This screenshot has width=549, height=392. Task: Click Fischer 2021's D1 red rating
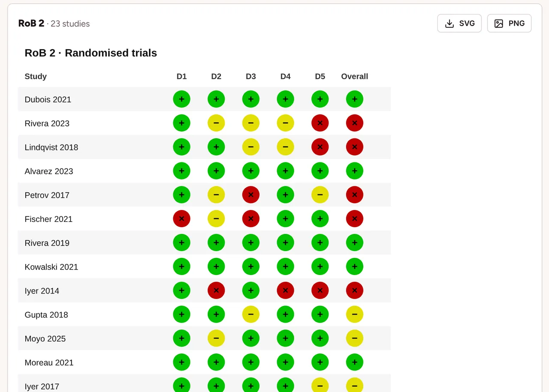click(x=181, y=219)
